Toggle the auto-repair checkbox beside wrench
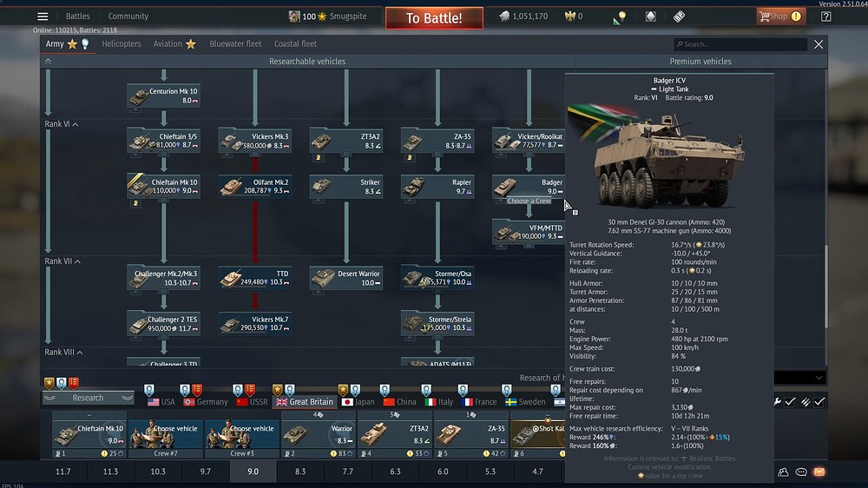Viewport: 868px width, 488px height. [x=789, y=401]
